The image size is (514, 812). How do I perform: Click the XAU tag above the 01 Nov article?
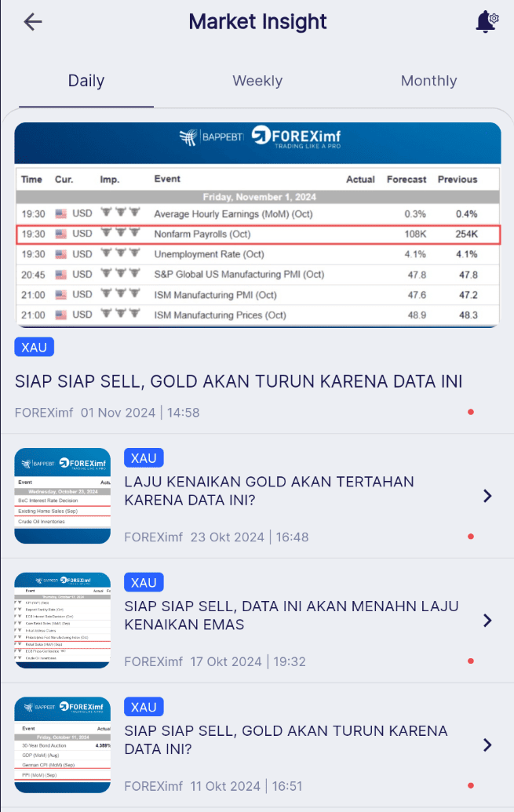pyautogui.click(x=35, y=348)
